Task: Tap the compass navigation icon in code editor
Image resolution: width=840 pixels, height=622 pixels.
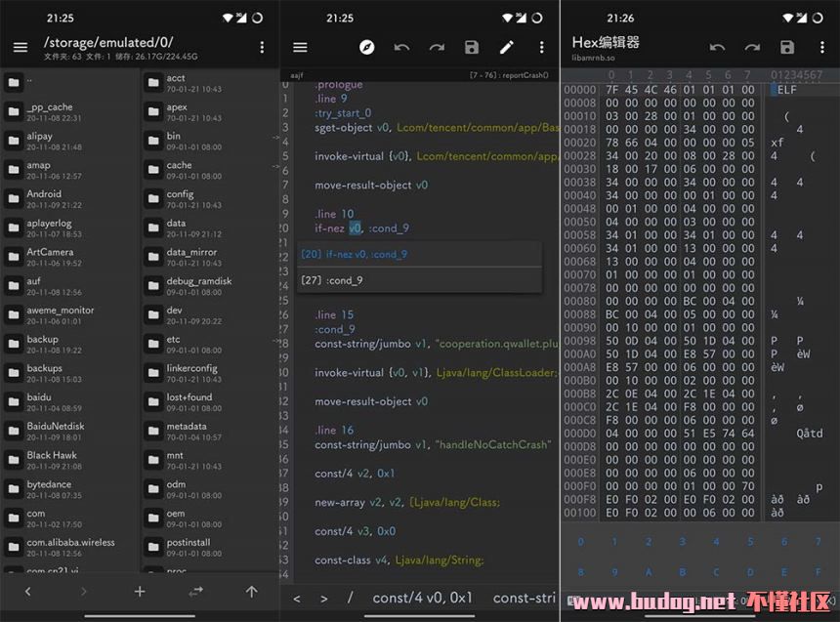Action: click(366, 47)
